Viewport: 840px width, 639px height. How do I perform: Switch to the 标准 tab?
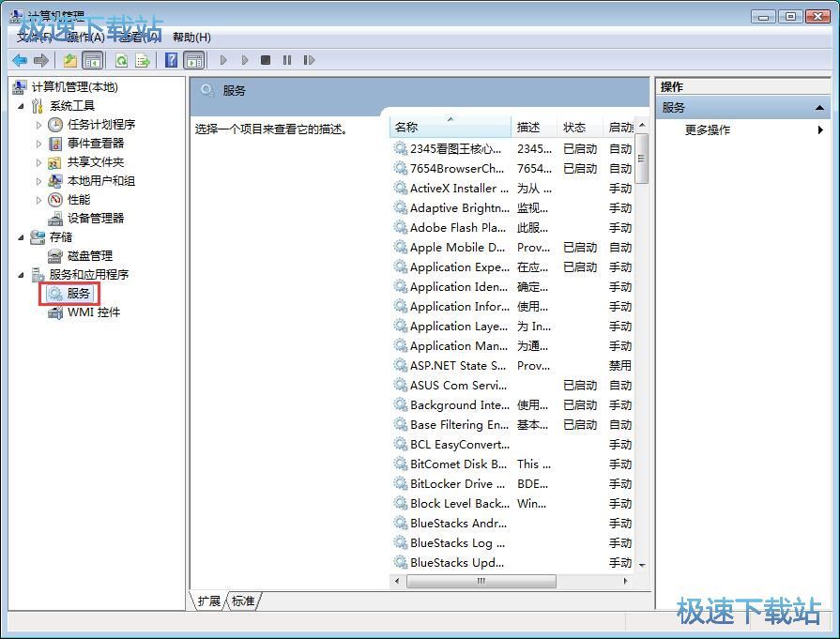point(243,601)
